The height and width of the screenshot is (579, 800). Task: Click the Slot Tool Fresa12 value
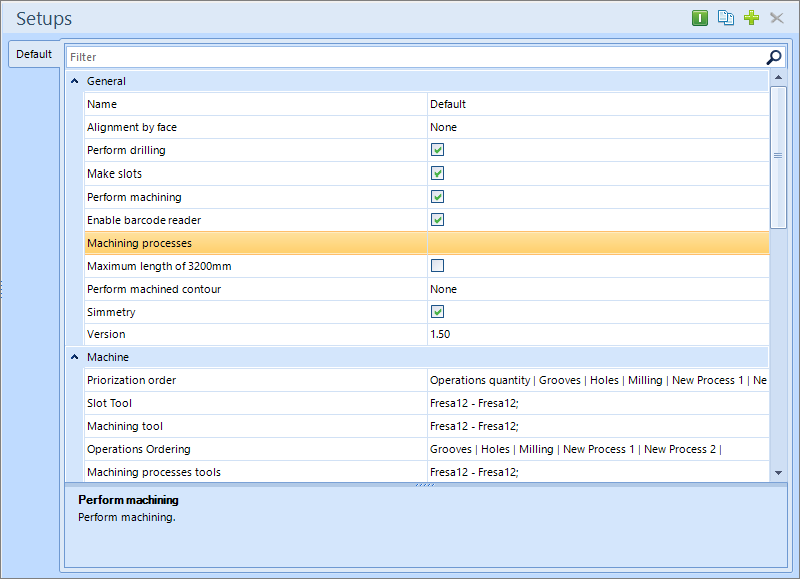(x=598, y=403)
